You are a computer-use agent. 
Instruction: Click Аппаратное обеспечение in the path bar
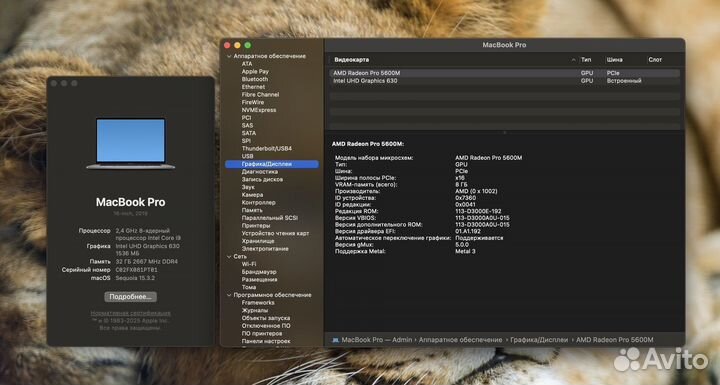click(x=460, y=340)
